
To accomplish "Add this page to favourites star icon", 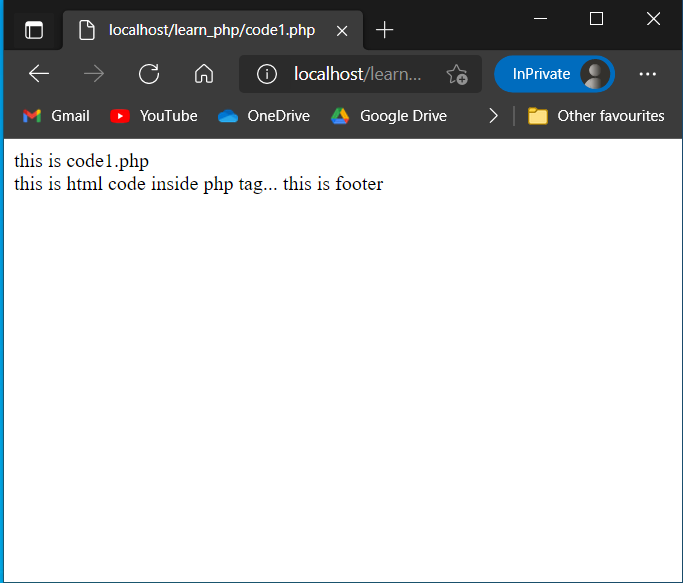I will 457,74.
